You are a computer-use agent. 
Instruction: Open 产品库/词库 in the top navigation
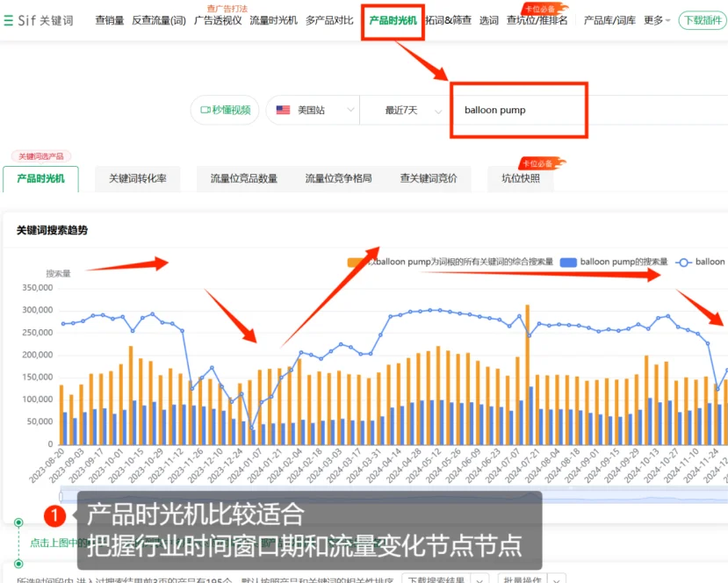tap(609, 20)
